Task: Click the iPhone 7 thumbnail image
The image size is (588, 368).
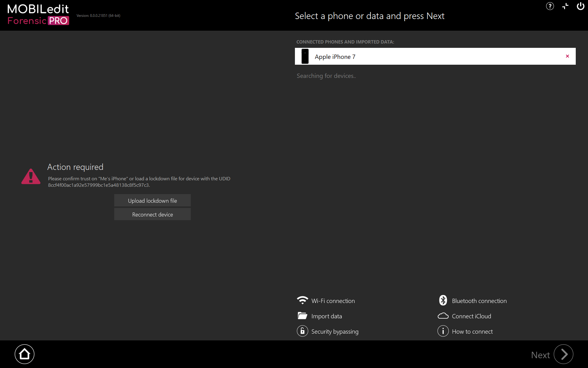Action: [x=305, y=56]
